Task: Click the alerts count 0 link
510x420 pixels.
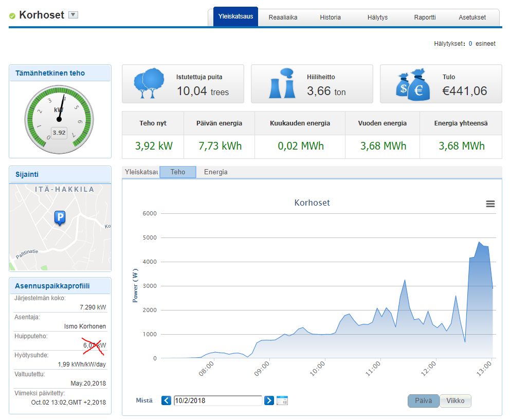Action: point(470,44)
